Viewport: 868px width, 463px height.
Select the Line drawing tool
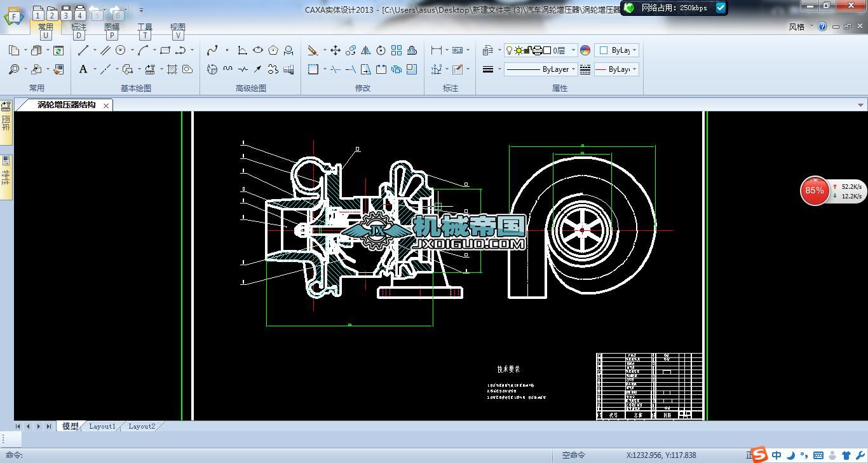83,50
